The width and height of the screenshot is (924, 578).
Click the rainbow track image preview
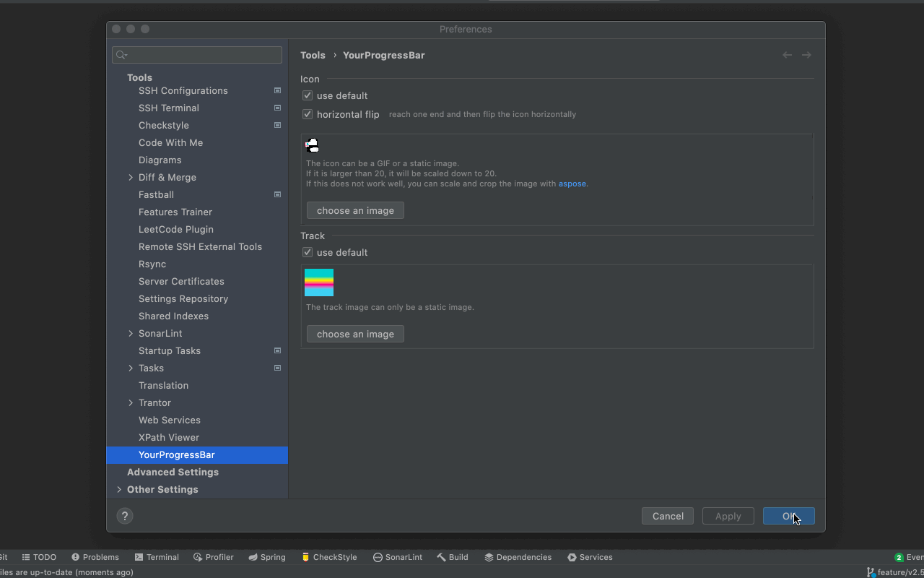point(318,282)
